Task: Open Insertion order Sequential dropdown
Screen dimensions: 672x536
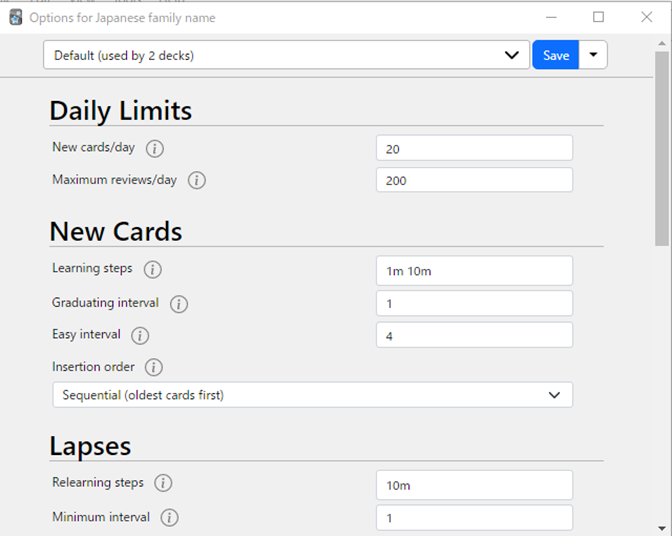Action: coord(312,395)
